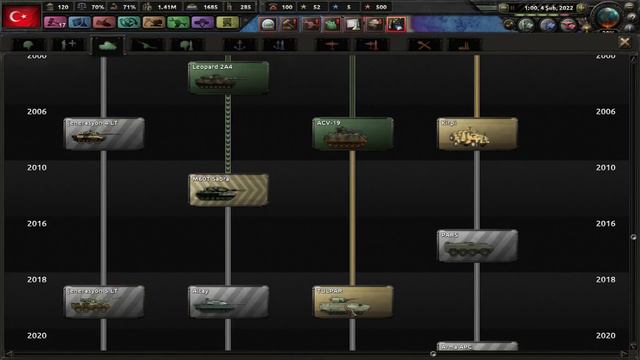Screen dimensions: 640x360
Task: Decrease game speed with minus button
Action: pos(504,8)
